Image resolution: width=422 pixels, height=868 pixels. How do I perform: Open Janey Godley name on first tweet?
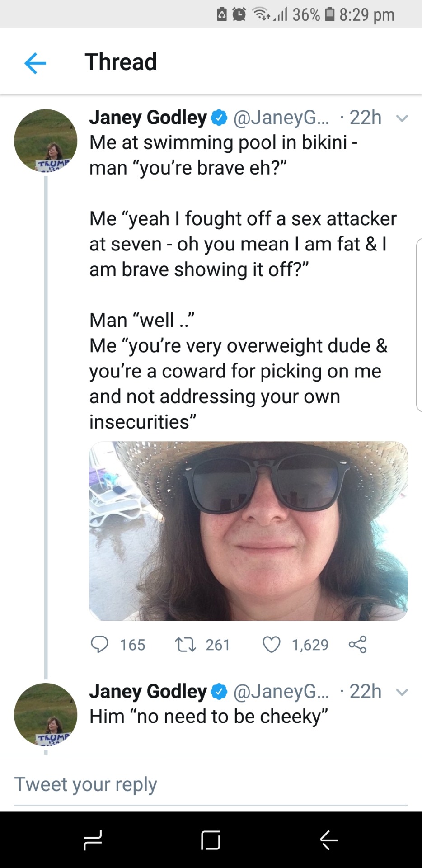(148, 118)
